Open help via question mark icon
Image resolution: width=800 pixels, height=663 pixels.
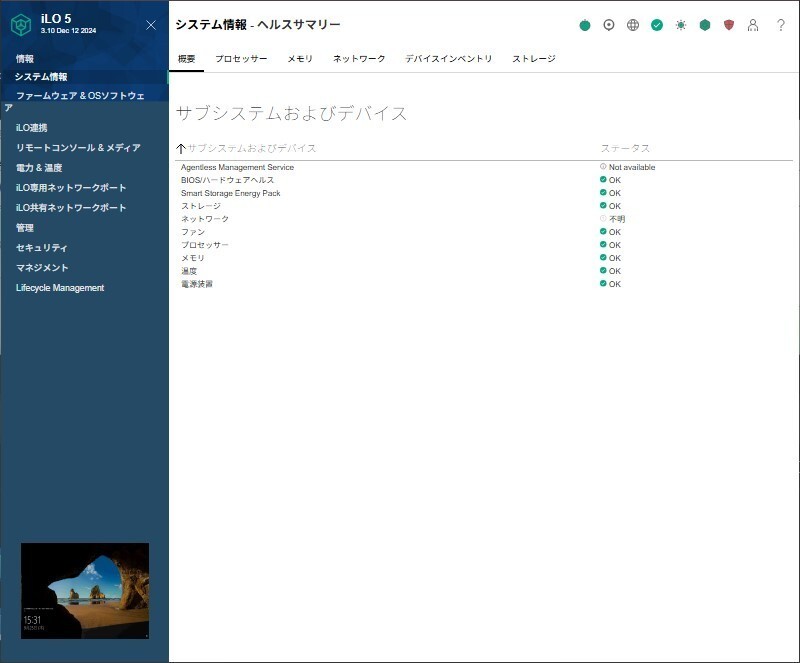[x=781, y=25]
